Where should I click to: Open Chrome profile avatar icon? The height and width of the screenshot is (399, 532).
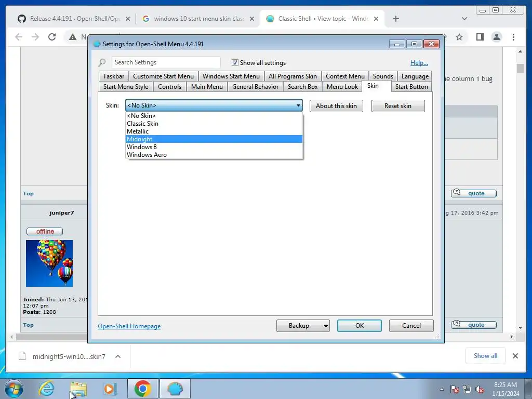coord(496,37)
